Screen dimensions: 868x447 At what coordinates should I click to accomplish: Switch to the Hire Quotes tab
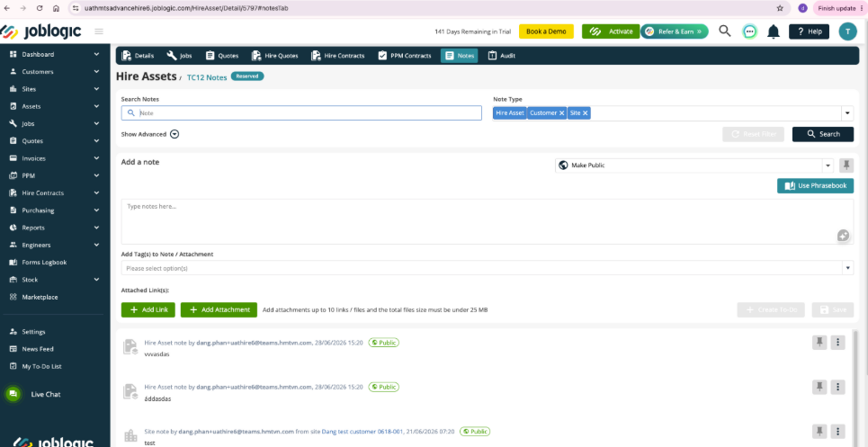(x=274, y=56)
